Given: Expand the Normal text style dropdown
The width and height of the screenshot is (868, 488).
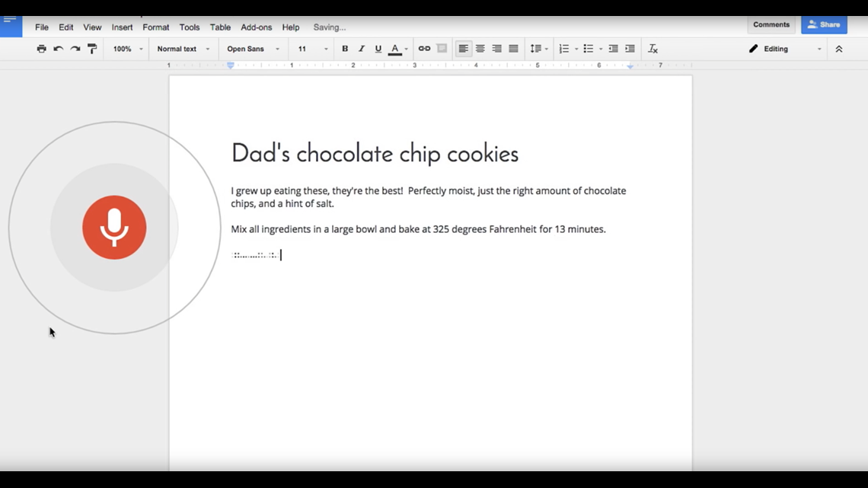Looking at the screenshot, I should [x=183, y=49].
